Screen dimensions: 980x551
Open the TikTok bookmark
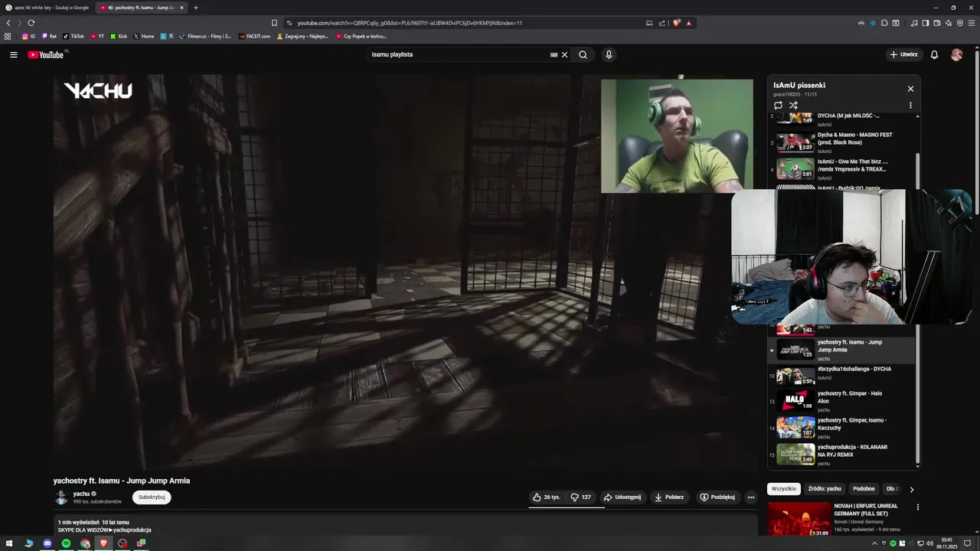click(x=73, y=36)
